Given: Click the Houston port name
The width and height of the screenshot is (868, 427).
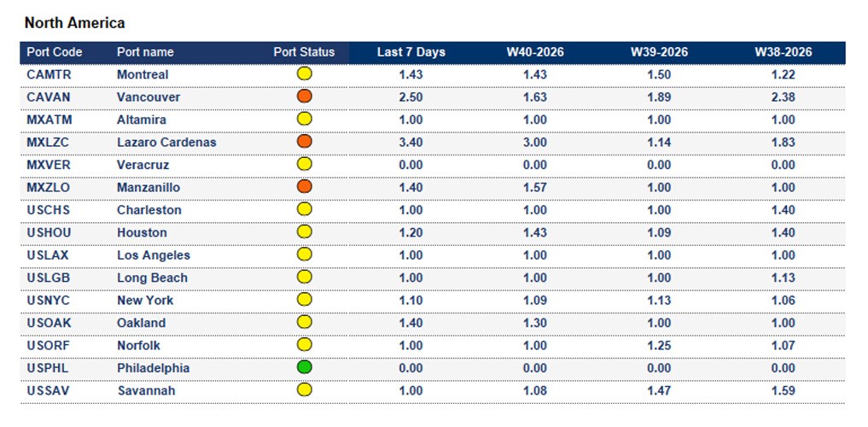Looking at the screenshot, I should click(142, 232).
